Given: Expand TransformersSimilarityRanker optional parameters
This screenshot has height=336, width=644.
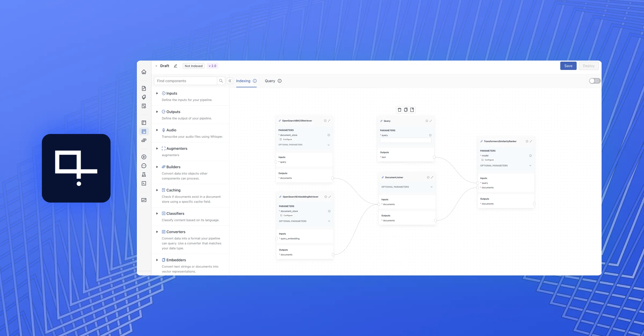Looking at the screenshot, I should [x=530, y=166].
